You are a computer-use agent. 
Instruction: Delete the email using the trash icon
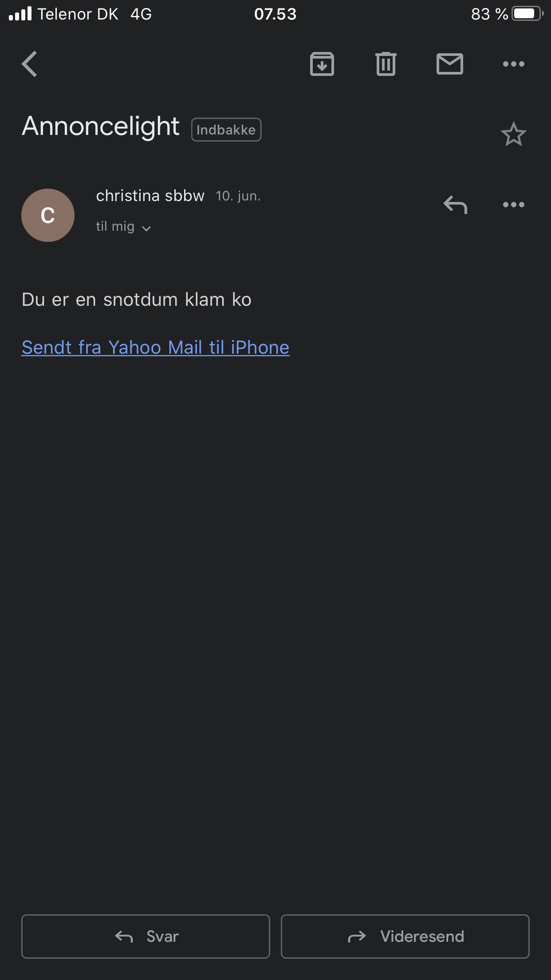pos(386,64)
